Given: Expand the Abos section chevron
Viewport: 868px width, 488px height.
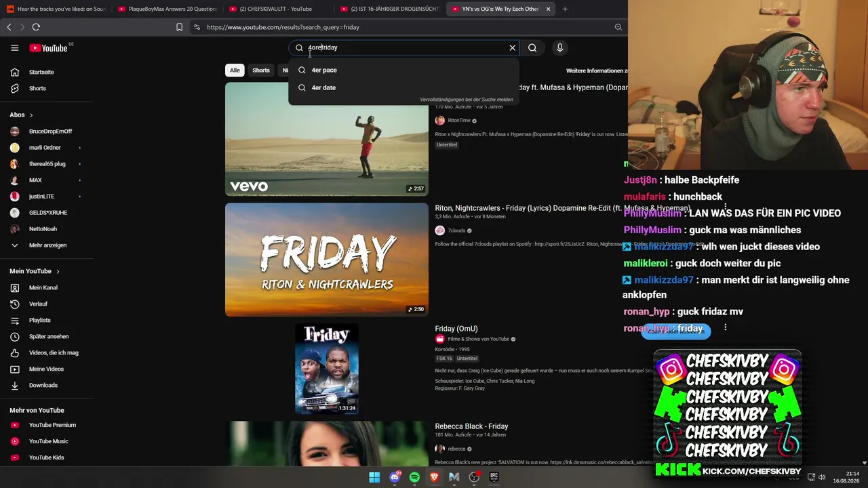Looking at the screenshot, I should coord(31,115).
